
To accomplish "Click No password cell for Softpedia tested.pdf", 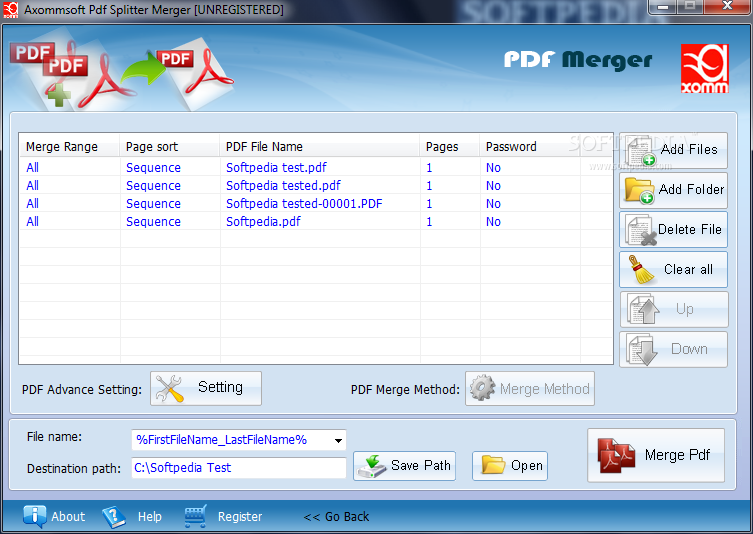I will click(x=493, y=186).
